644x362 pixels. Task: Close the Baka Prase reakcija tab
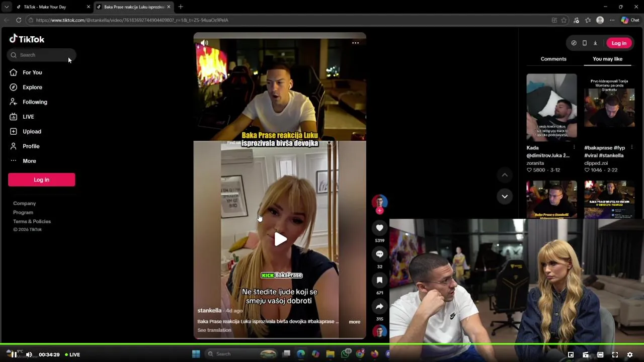(169, 7)
